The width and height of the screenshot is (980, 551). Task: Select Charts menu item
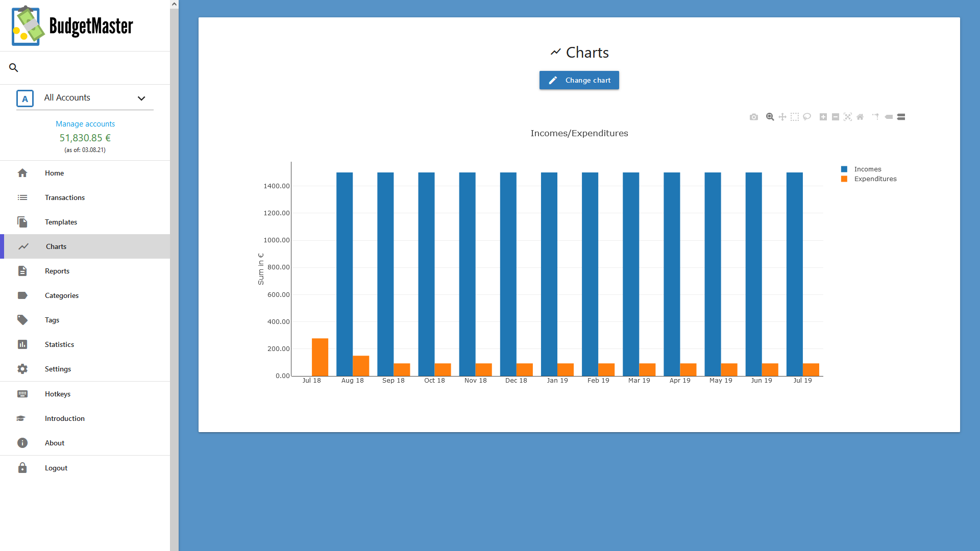pyautogui.click(x=85, y=246)
